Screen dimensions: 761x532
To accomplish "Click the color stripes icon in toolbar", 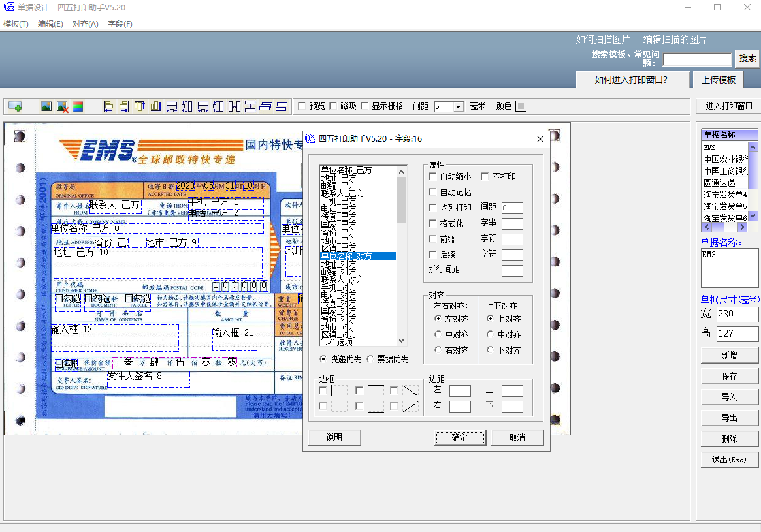I will (x=78, y=106).
